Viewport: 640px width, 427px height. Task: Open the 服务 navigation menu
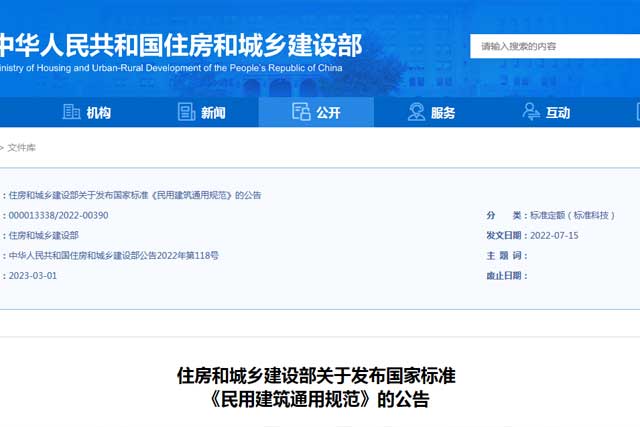coord(431,112)
